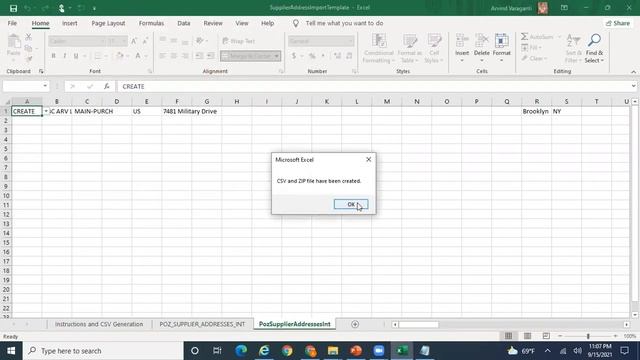Screen dimensions: 640x360
Task: Click the zoom slider handle
Action: click(588, 336)
